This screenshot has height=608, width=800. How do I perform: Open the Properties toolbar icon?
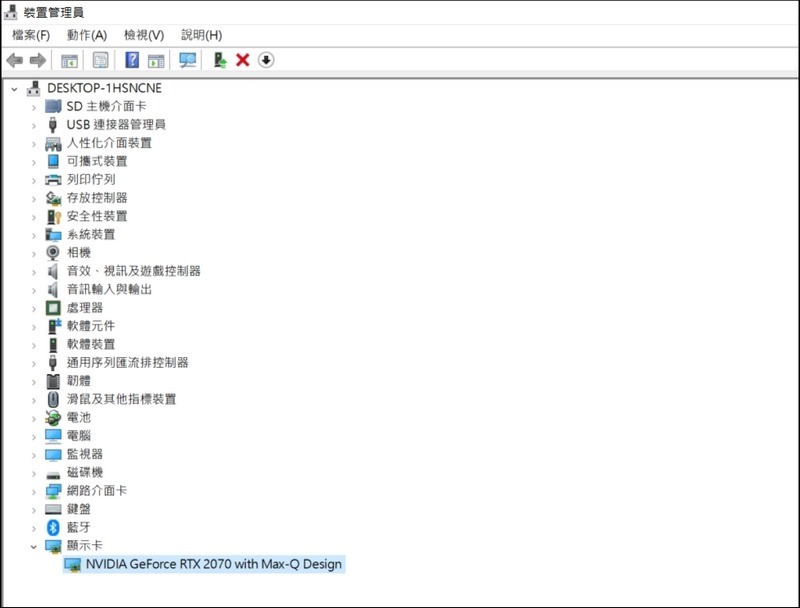[x=101, y=60]
